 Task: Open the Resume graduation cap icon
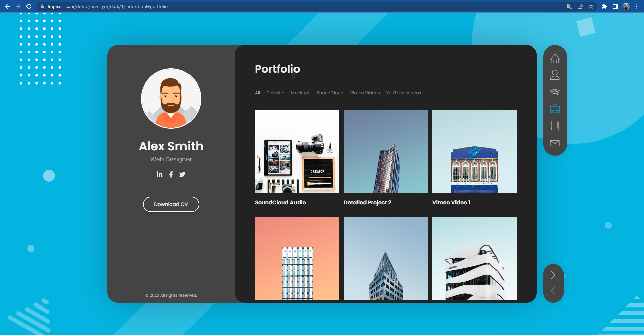tap(555, 92)
